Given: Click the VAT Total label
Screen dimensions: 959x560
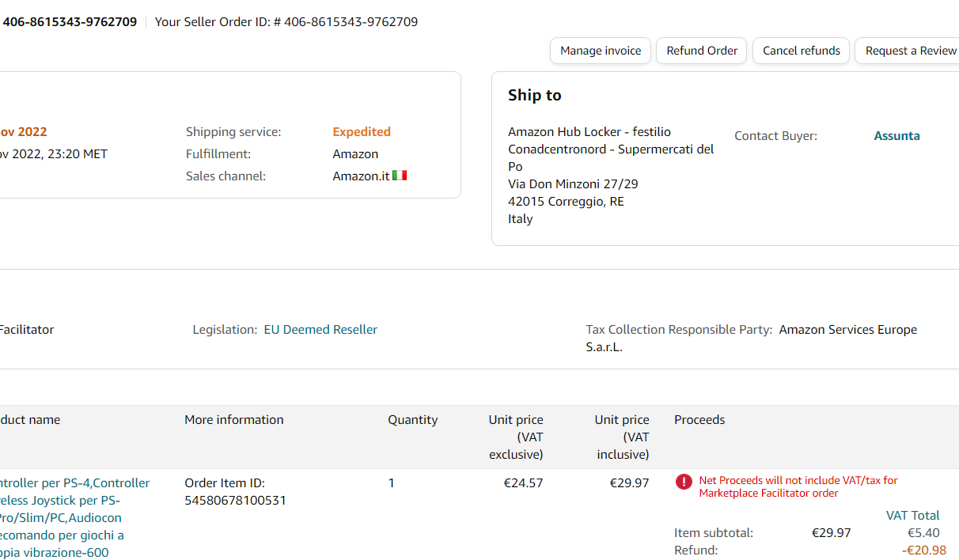Looking at the screenshot, I should (x=912, y=516).
